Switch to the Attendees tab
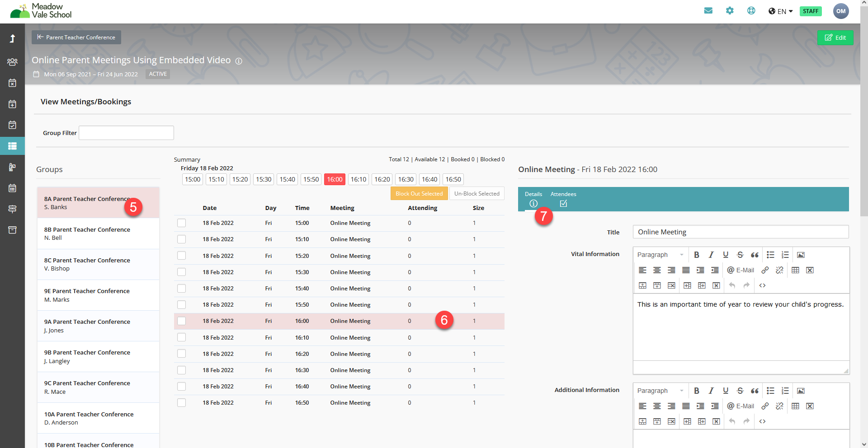The height and width of the screenshot is (448, 868). (x=563, y=199)
